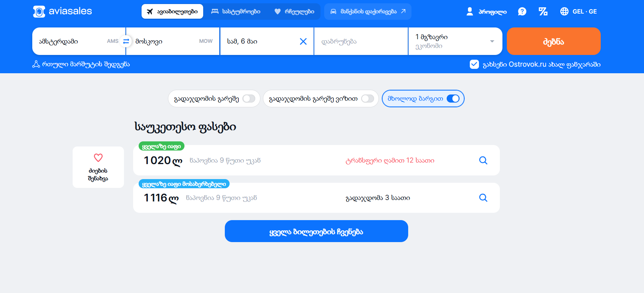Screen dimensions: 644x293
Task: Click the orange ძებნა search button
Action: point(553,41)
